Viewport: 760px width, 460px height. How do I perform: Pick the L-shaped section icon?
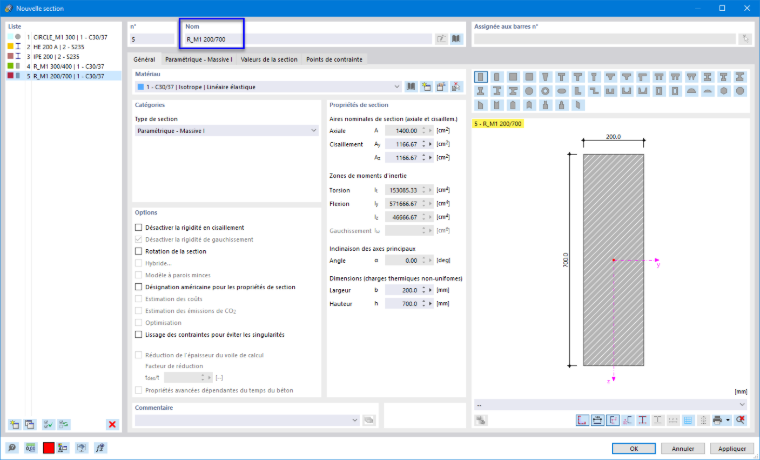pos(578,91)
